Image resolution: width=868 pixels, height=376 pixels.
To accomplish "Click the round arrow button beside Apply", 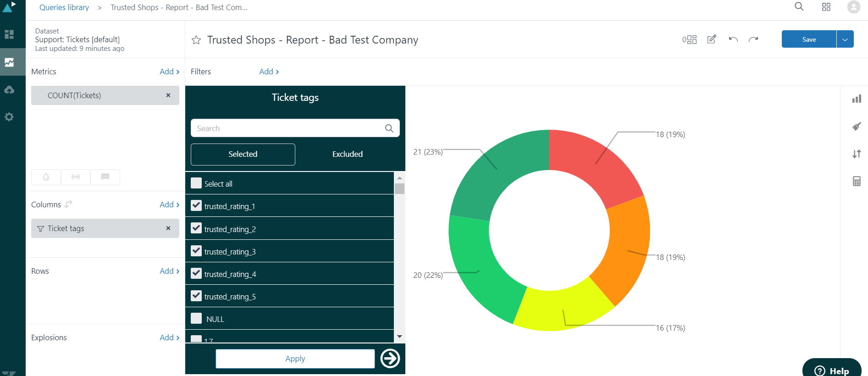I will click(x=390, y=359).
